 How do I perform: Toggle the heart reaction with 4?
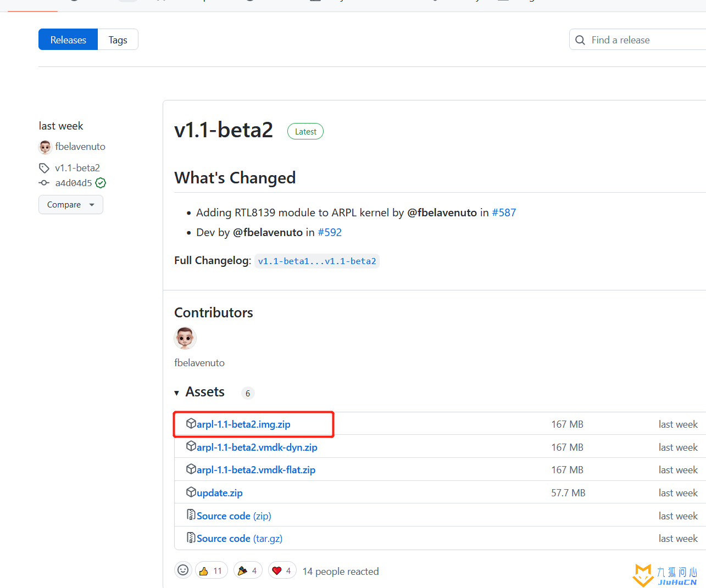[282, 571]
